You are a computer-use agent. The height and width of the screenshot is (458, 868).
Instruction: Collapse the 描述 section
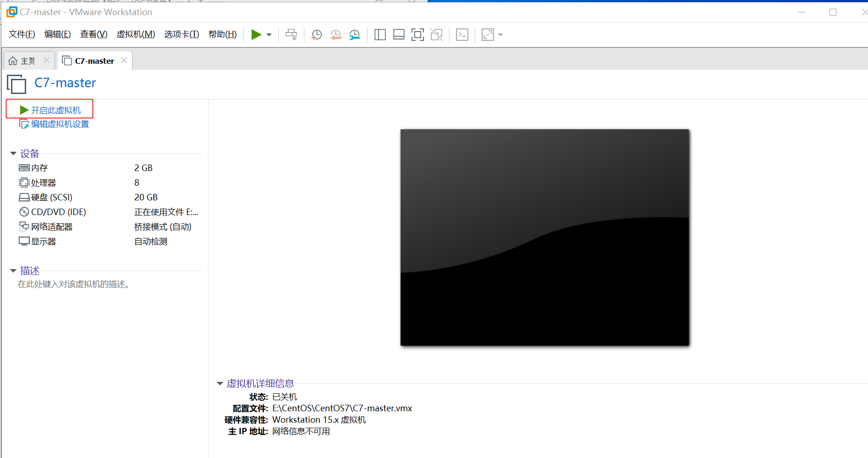click(13, 271)
